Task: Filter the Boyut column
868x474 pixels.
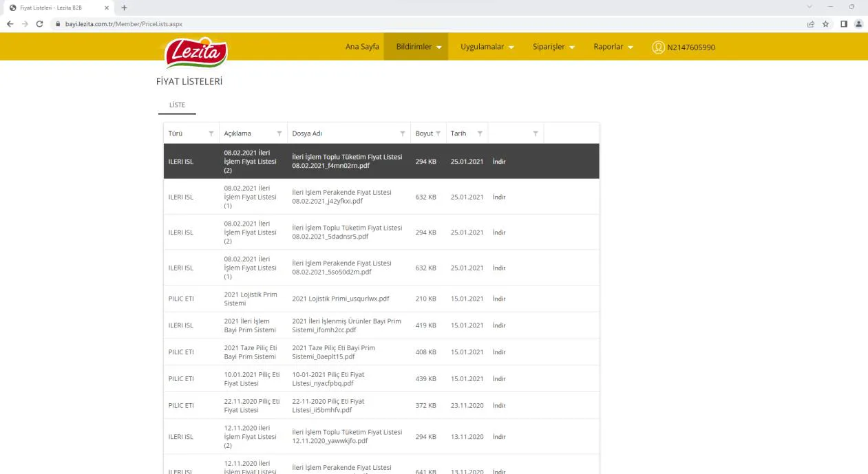Action: [438, 133]
